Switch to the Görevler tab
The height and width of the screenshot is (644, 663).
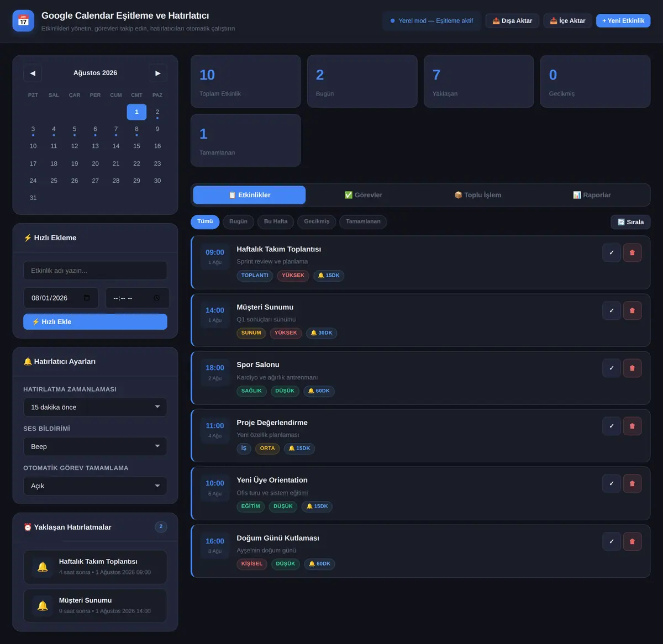pos(364,195)
